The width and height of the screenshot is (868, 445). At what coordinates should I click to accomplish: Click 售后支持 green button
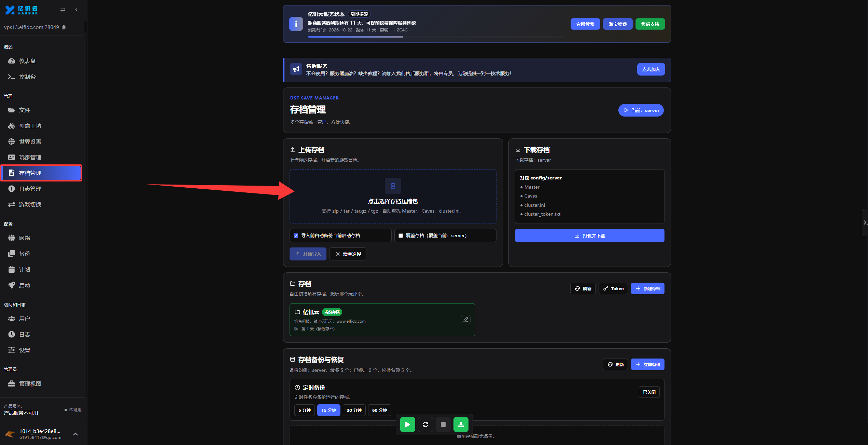pyautogui.click(x=650, y=24)
